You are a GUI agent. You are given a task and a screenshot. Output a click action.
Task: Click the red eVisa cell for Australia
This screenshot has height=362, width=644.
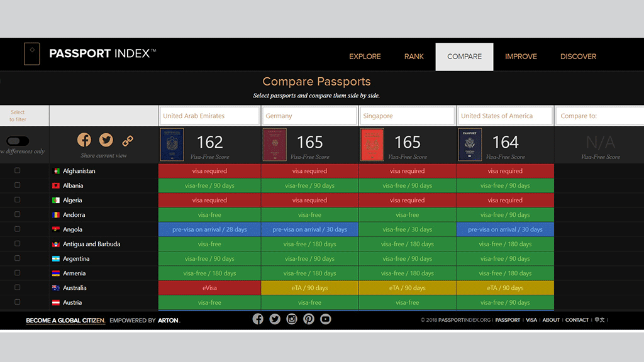click(x=209, y=288)
